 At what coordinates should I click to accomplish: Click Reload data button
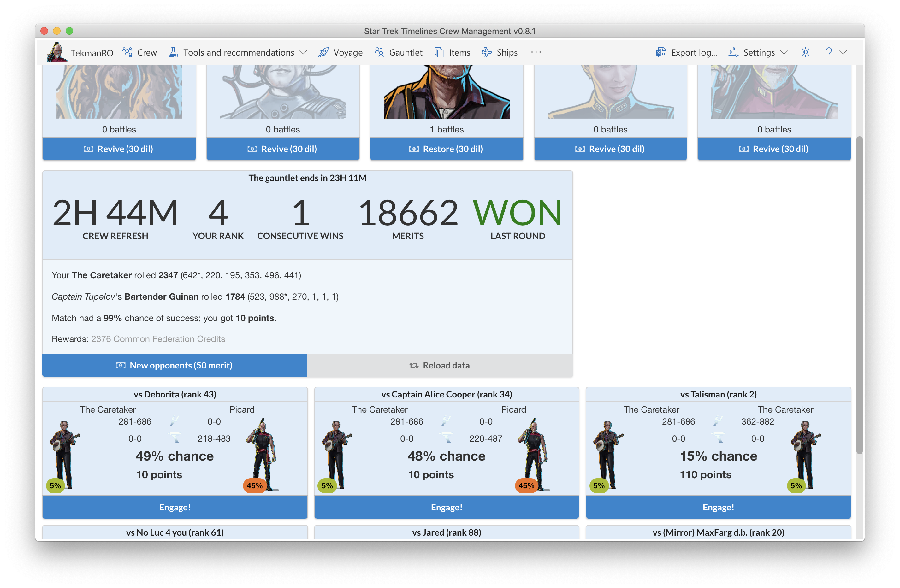click(x=440, y=366)
